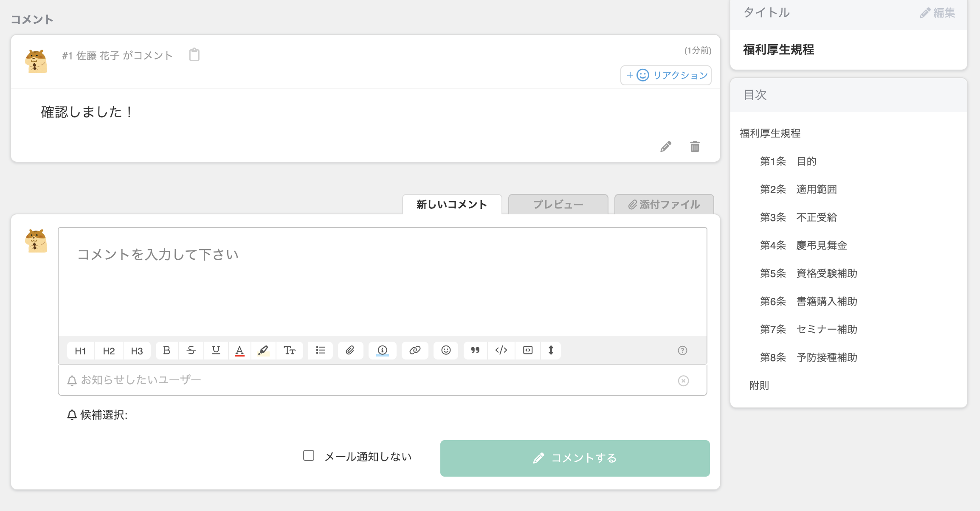Apply bold formatting in comment toolbar

[x=166, y=351]
